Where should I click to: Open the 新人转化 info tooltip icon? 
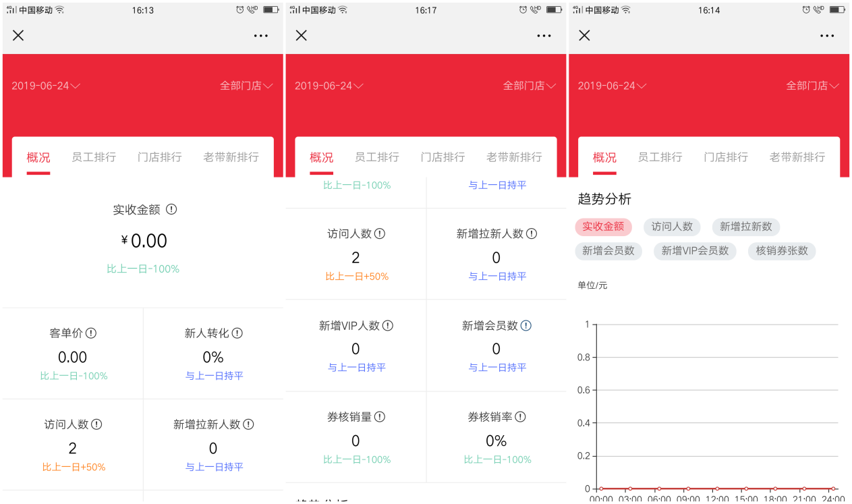click(x=237, y=333)
